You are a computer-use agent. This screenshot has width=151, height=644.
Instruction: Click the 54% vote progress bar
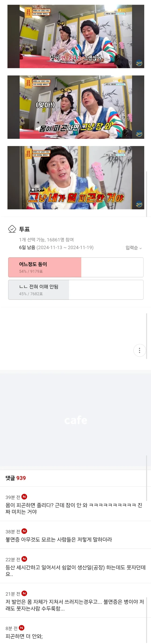(x=45, y=267)
